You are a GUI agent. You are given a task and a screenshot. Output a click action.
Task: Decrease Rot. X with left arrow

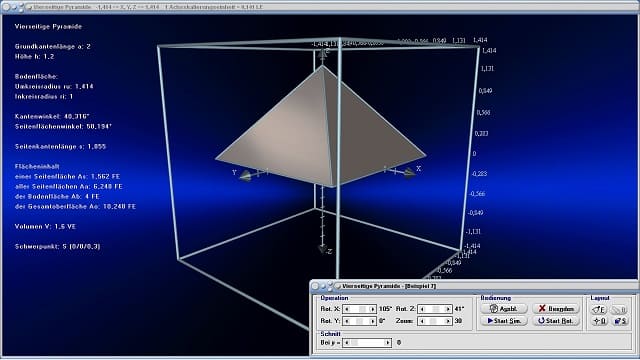347,309
